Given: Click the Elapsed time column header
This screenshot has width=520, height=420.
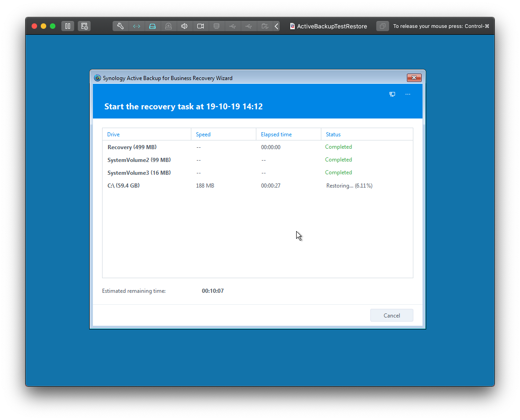Looking at the screenshot, I should point(288,134).
